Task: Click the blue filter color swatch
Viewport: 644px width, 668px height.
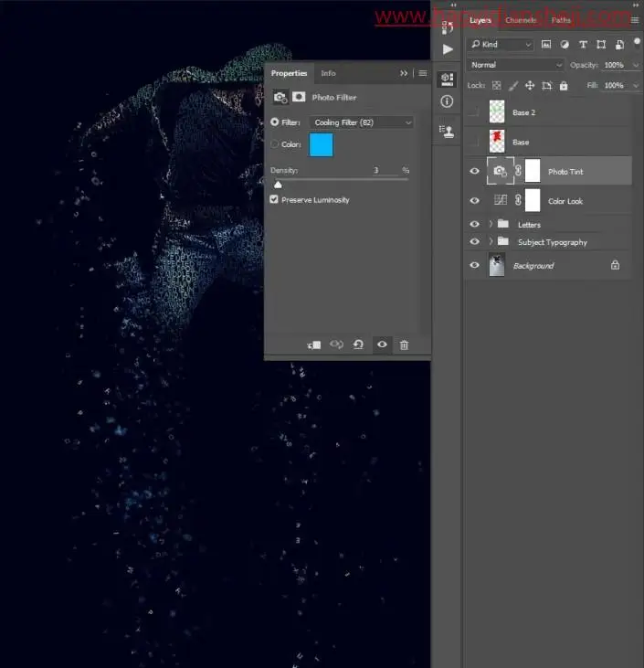Action: pyautogui.click(x=322, y=145)
